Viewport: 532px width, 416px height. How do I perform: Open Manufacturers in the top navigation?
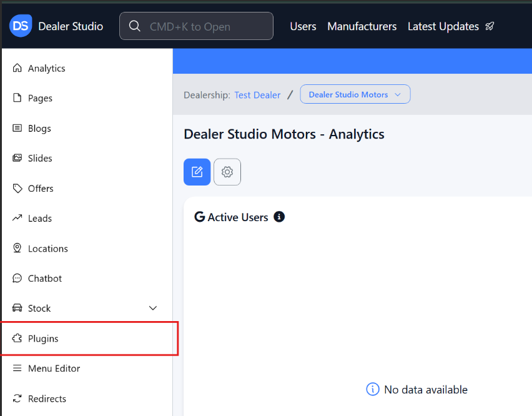[x=362, y=26]
